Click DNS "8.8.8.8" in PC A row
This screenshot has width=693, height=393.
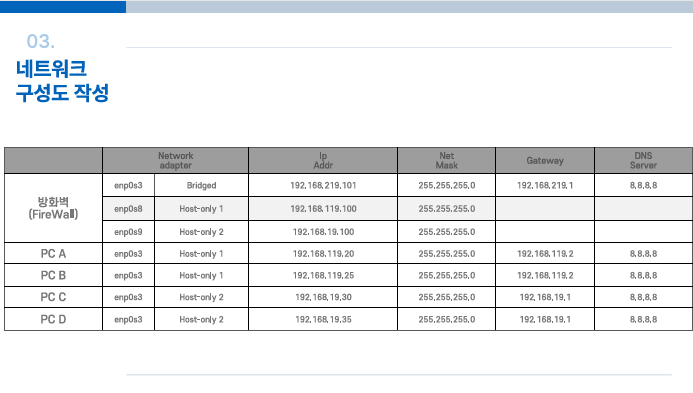pos(643,254)
